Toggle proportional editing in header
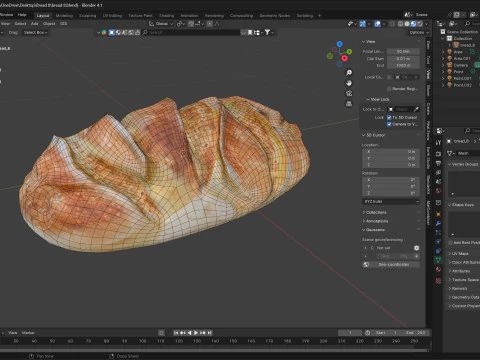480x360 pixels. click(x=210, y=24)
